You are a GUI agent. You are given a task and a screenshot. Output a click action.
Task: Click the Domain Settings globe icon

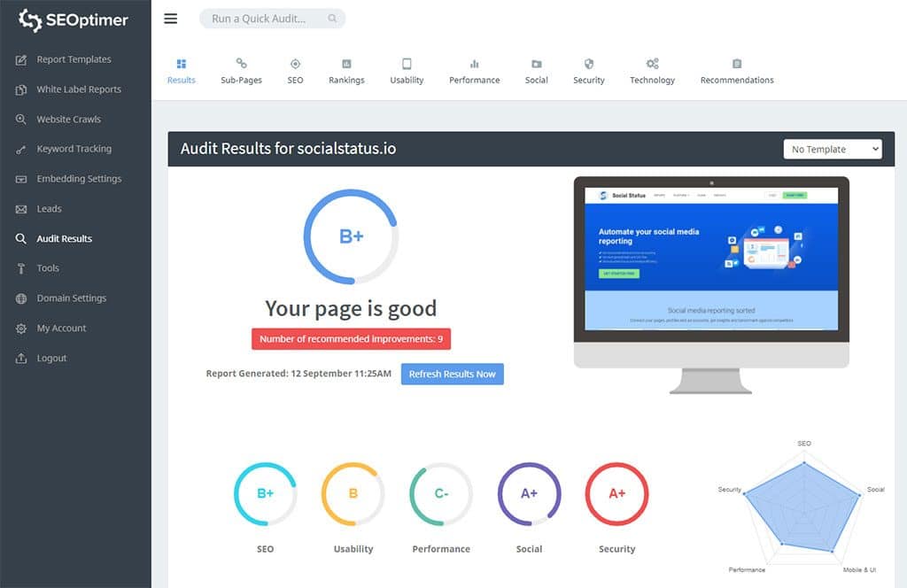click(21, 298)
